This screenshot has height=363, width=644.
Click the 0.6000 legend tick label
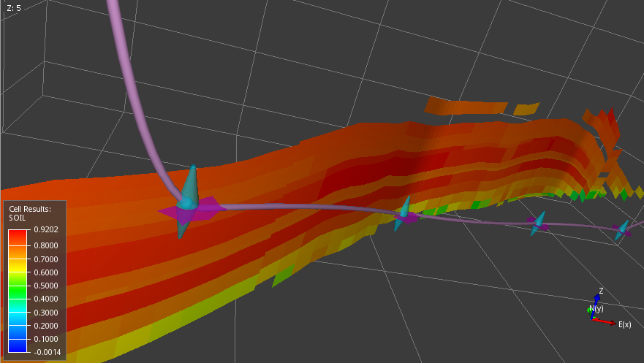pos(46,272)
